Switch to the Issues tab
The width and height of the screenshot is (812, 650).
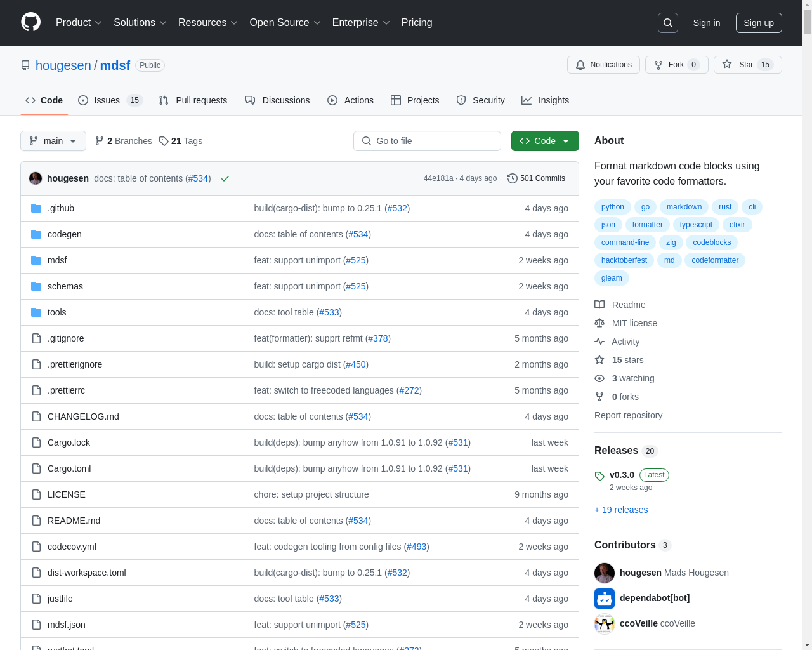click(x=110, y=100)
